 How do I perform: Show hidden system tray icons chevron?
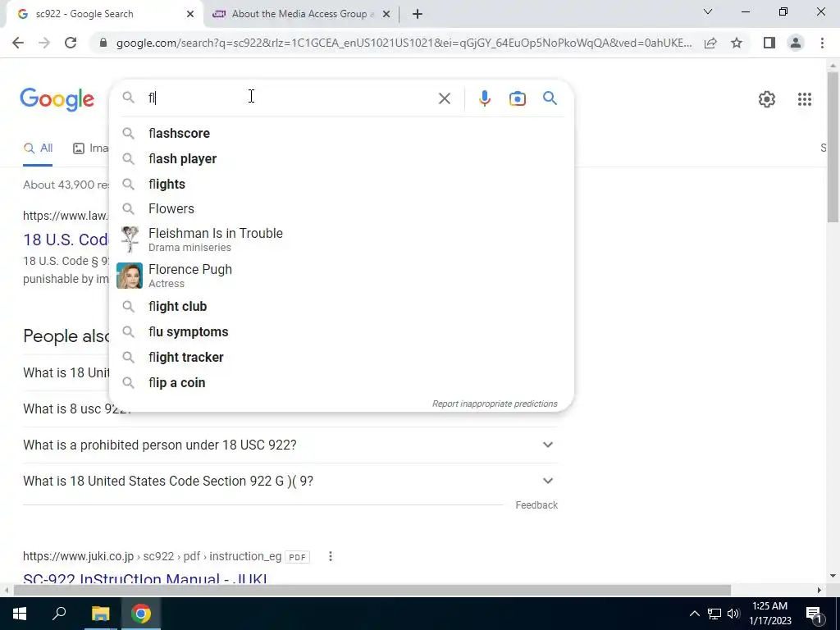click(x=694, y=614)
